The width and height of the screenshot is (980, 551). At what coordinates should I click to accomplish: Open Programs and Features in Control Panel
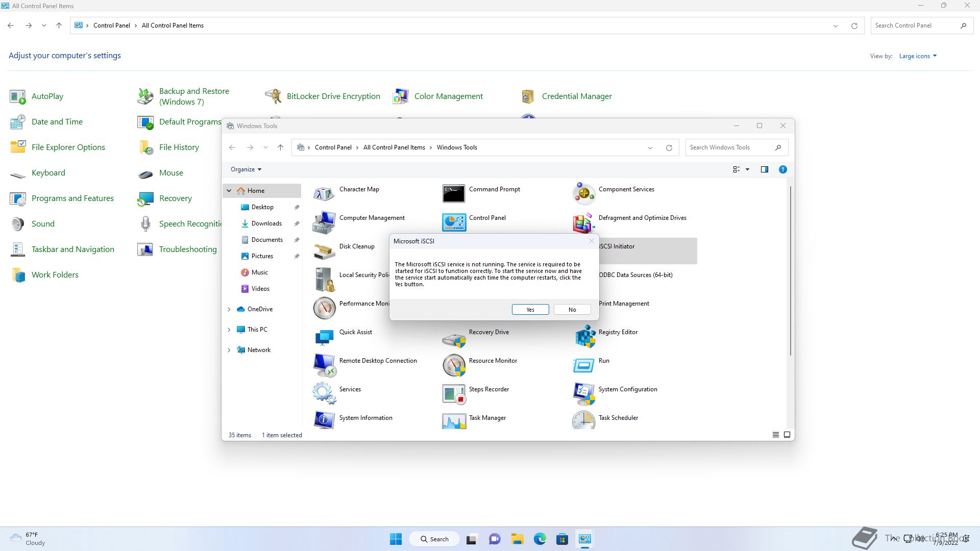(62, 198)
